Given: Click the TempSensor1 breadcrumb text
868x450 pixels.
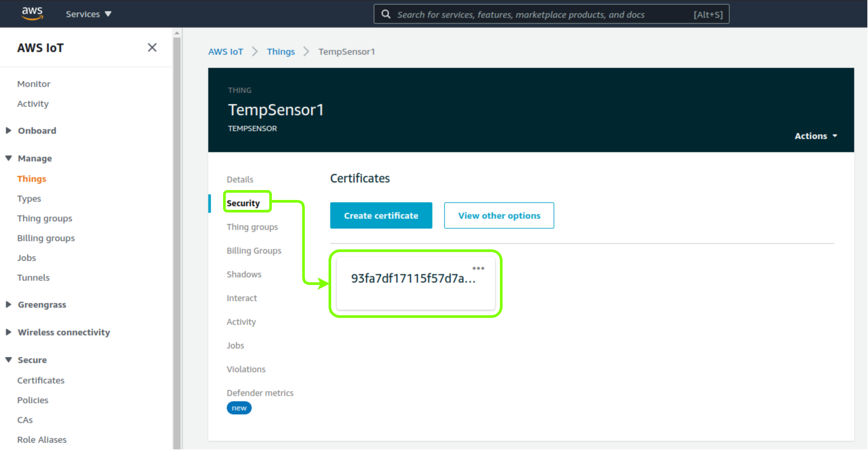Looking at the screenshot, I should tap(347, 51).
